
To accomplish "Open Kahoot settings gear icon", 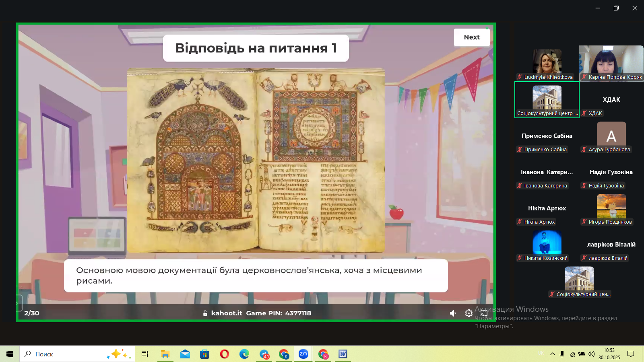I will click(x=469, y=313).
